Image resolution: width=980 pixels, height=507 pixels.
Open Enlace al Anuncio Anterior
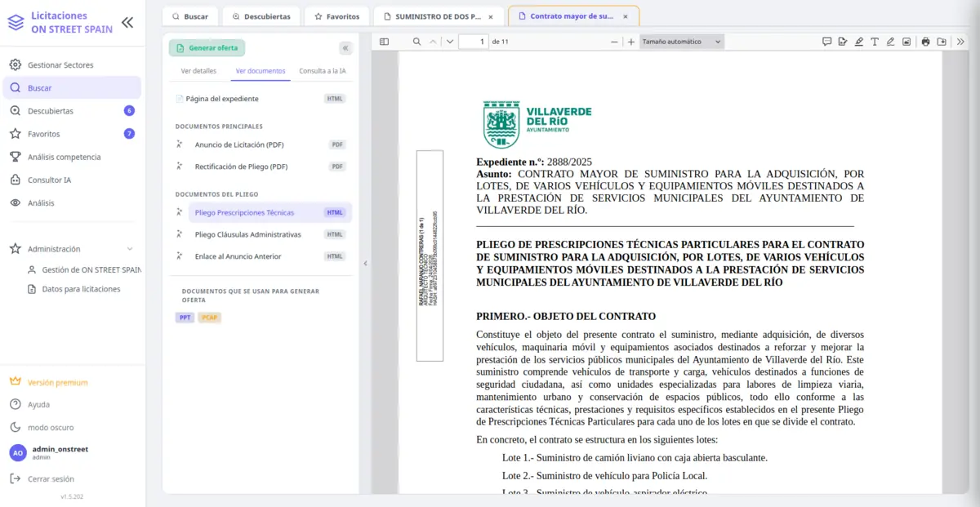238,256
